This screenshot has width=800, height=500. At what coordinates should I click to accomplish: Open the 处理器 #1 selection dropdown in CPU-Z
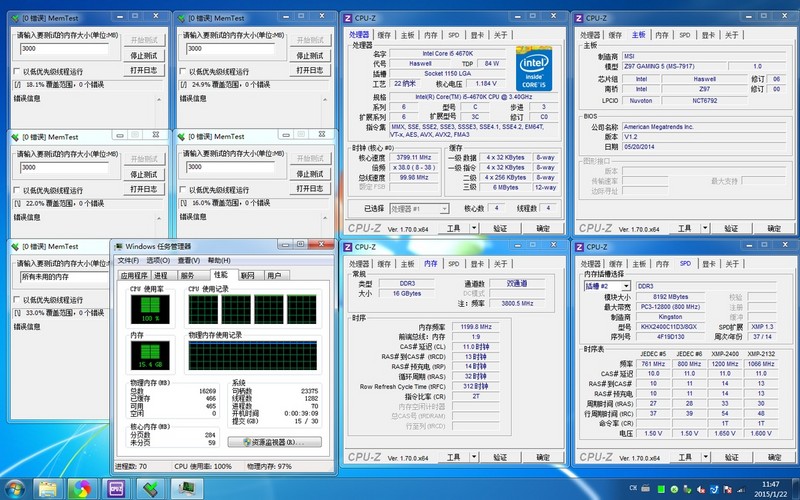tap(444, 209)
